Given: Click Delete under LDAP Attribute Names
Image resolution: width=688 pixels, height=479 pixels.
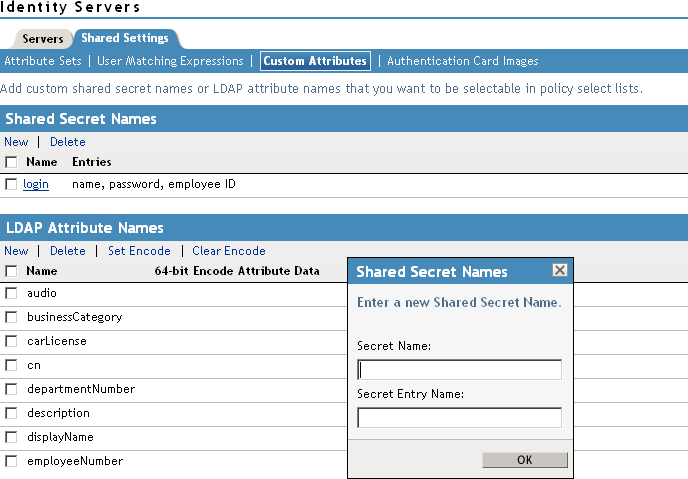Looking at the screenshot, I should pyautogui.click(x=68, y=251).
